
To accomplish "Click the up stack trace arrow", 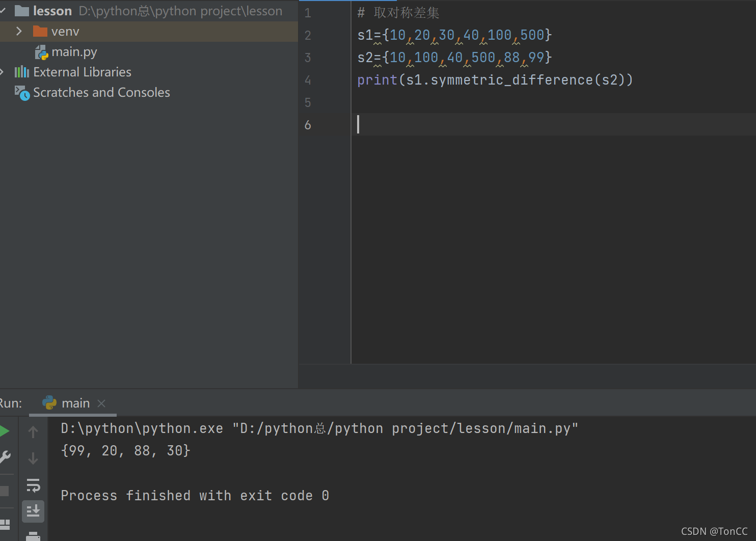I will coord(33,432).
